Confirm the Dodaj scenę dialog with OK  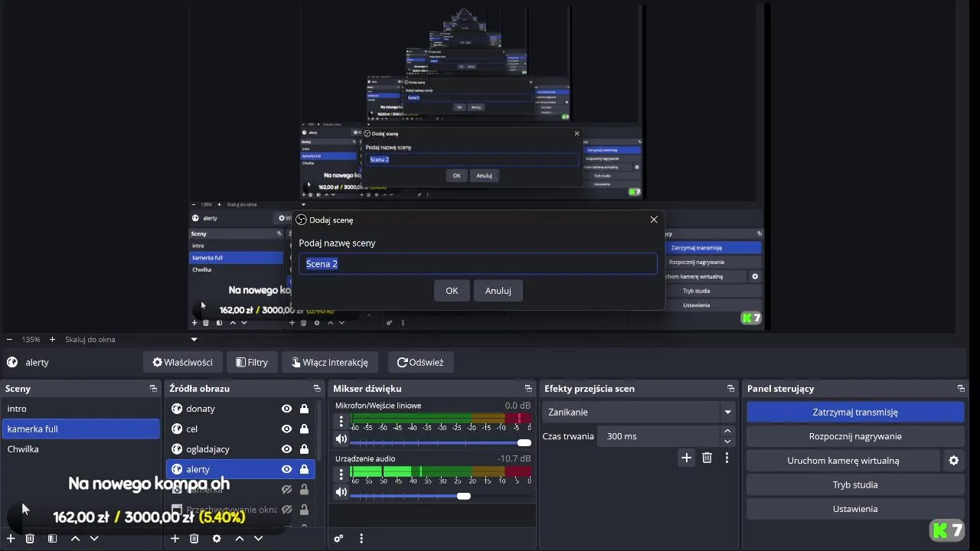pos(452,291)
